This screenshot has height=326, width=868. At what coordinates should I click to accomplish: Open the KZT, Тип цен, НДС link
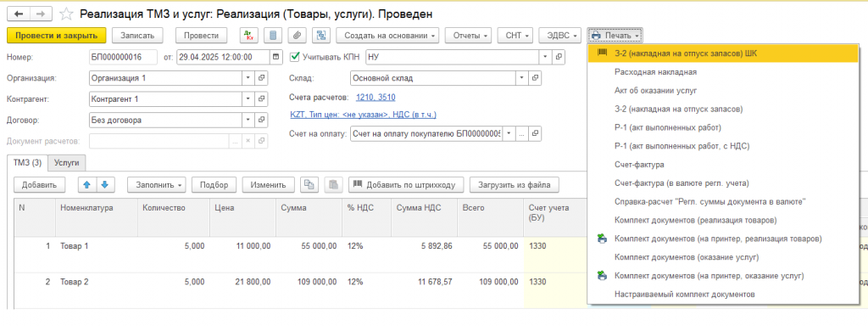[x=363, y=115]
